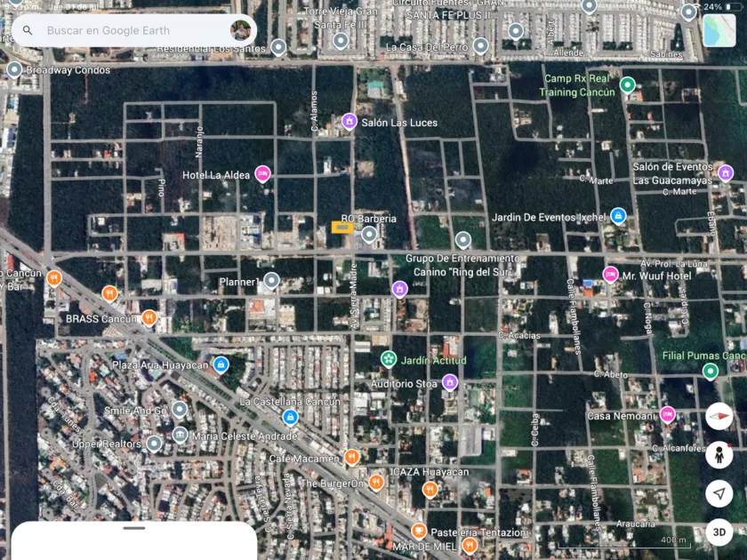Select the Torre Vieja Gran Santa Fe III pin
The width and height of the screenshot is (747, 560).
pos(341,42)
